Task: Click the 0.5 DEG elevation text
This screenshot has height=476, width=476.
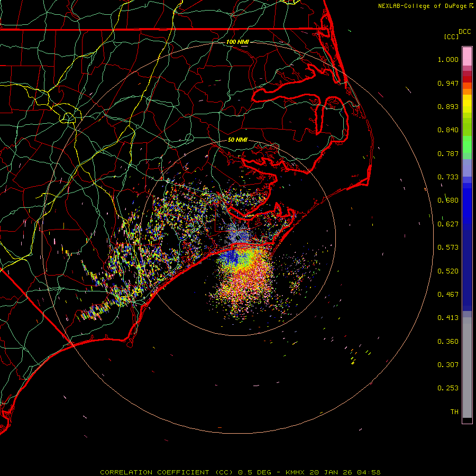Action: (254, 472)
